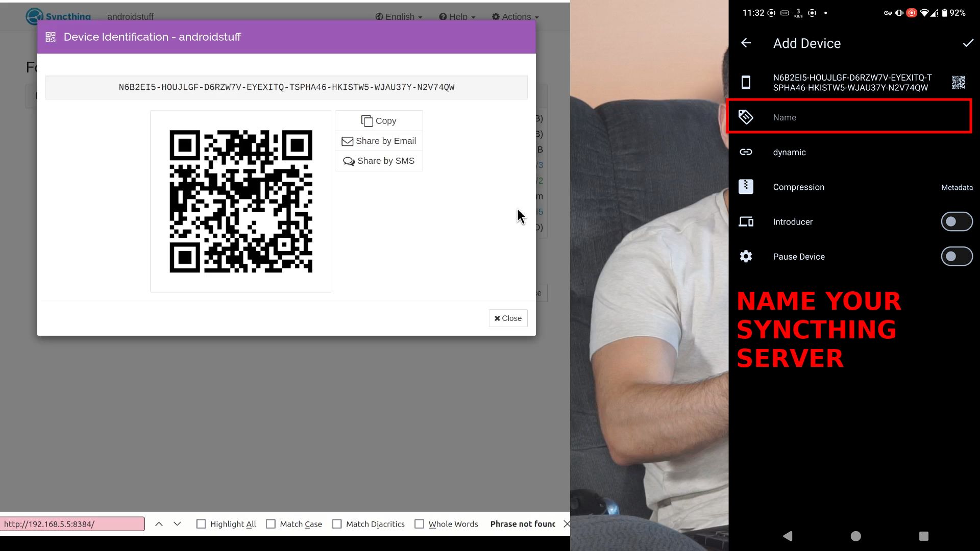The width and height of the screenshot is (980, 551).
Task: Open the Help dropdown menu
Action: tap(457, 16)
